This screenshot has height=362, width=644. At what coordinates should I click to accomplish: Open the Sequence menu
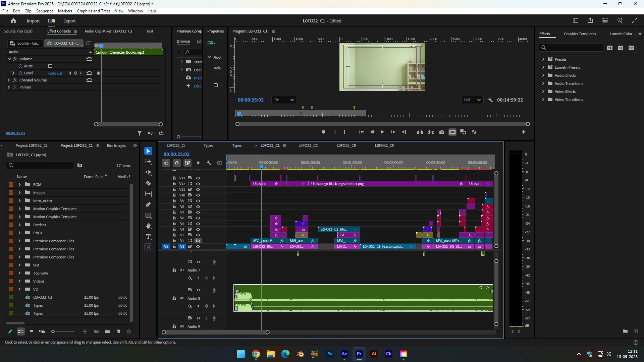(45, 11)
